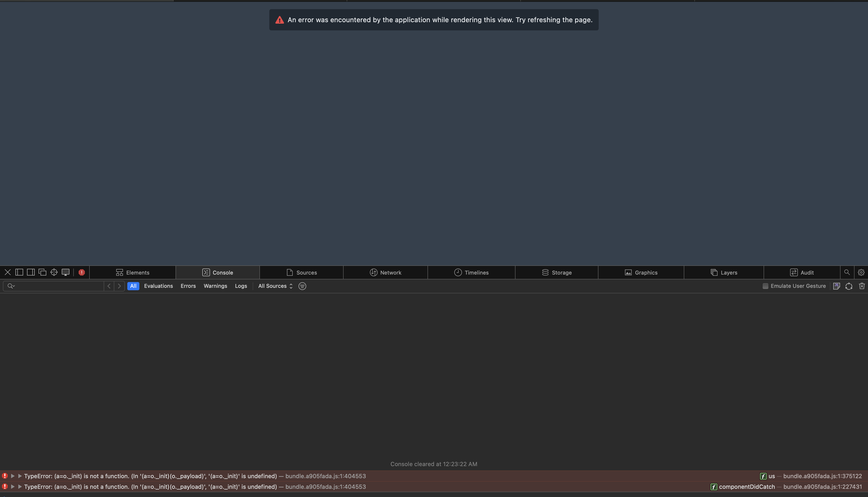
Task: Close the Web Inspector with the X icon
Action: 7,272
